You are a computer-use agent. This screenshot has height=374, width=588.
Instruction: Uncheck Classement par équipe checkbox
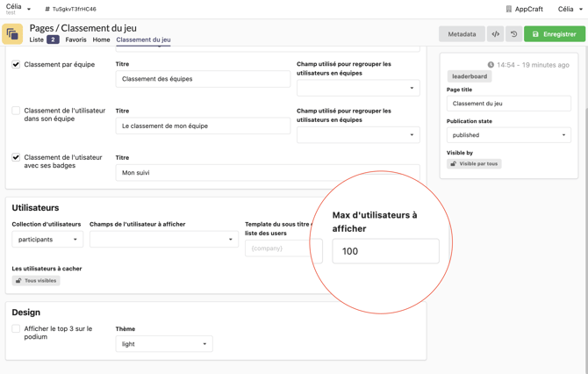coord(16,64)
